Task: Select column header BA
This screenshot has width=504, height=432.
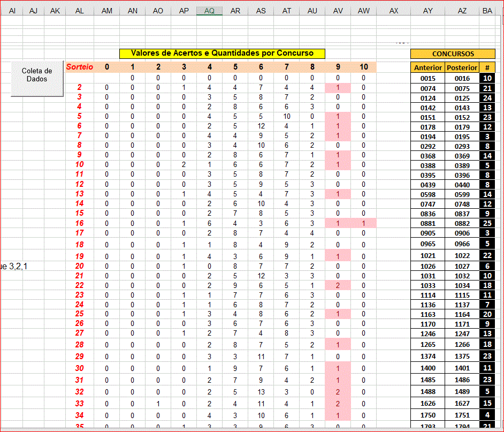Action: pos(487,11)
